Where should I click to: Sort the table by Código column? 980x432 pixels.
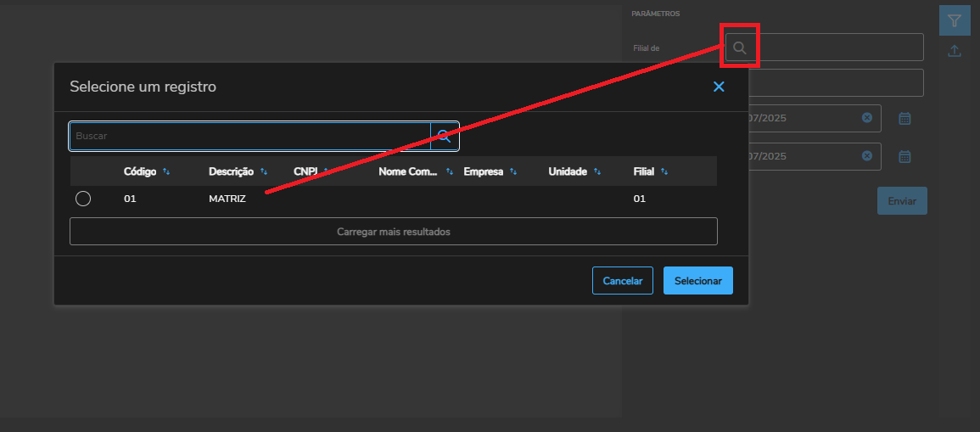tap(166, 172)
